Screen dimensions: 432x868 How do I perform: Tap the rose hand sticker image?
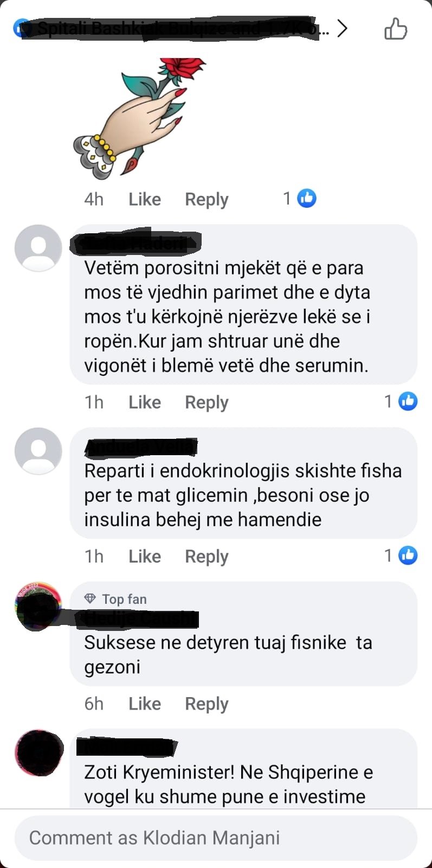[x=139, y=118]
